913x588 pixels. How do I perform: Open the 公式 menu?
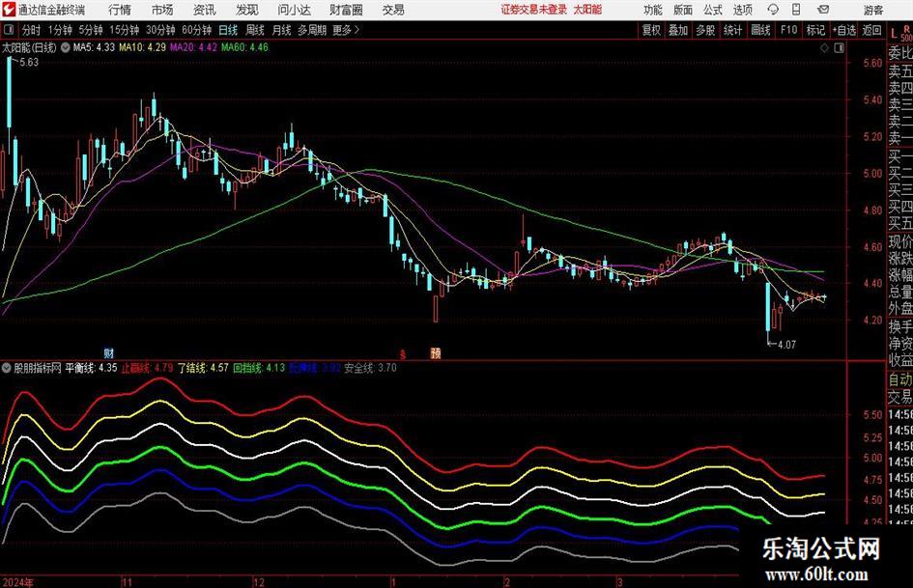click(x=713, y=10)
